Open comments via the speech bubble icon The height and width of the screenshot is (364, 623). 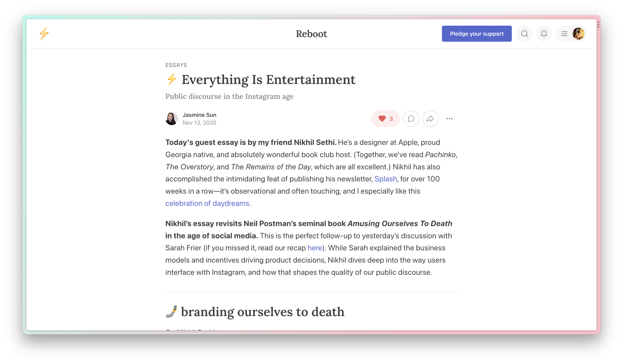[x=411, y=119]
